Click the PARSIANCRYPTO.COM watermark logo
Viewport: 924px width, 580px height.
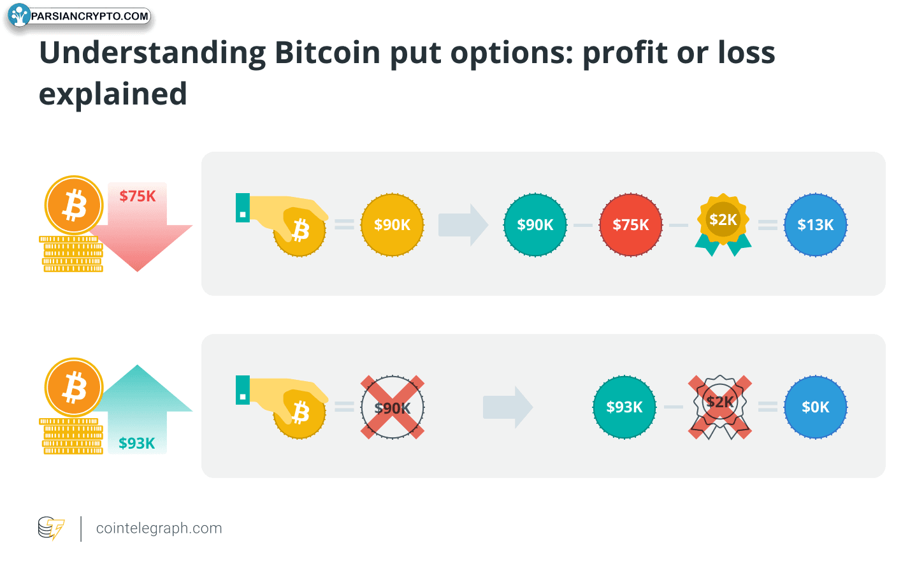click(x=80, y=16)
